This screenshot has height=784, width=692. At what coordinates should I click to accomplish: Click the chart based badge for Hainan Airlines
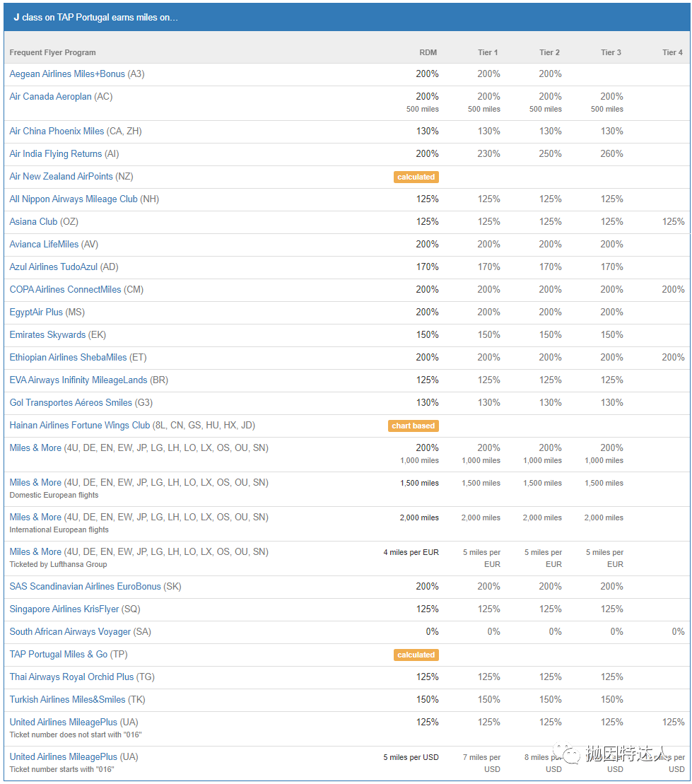tap(414, 426)
